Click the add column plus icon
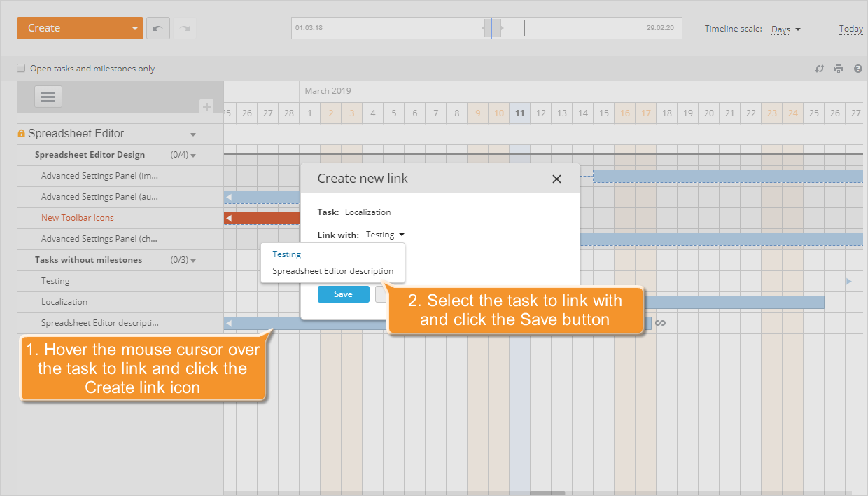This screenshot has width=868, height=496. [206, 106]
